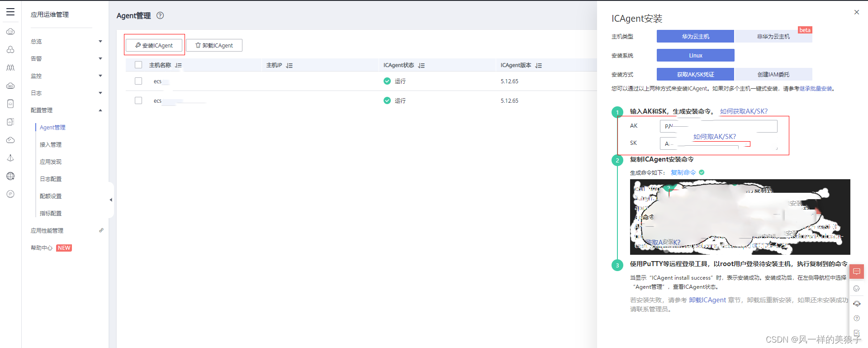Screen dimensions: 868x348
Task: Go to 应用性能管理 in the sidebar
Action: [x=47, y=230]
